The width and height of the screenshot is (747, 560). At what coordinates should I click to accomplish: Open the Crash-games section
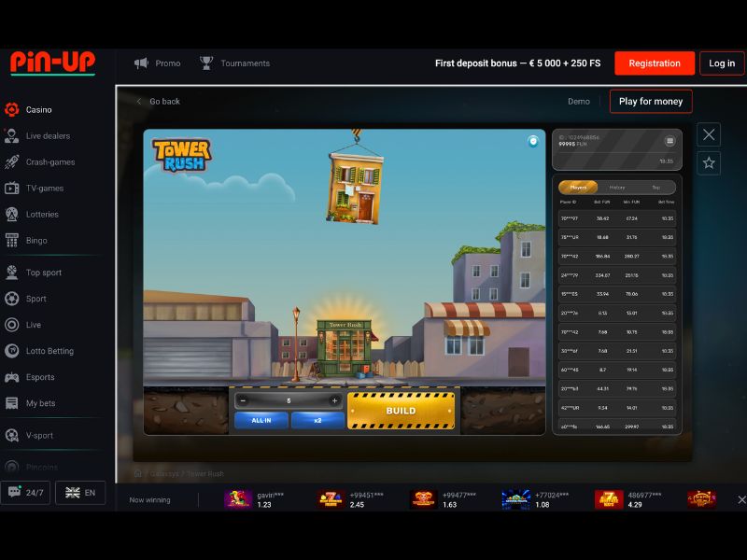coord(11,161)
